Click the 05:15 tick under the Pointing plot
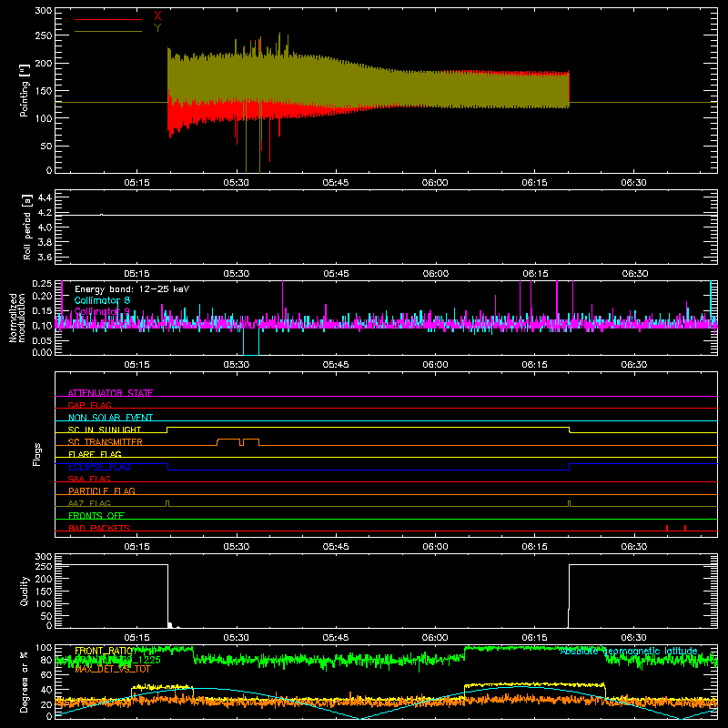 (137, 183)
